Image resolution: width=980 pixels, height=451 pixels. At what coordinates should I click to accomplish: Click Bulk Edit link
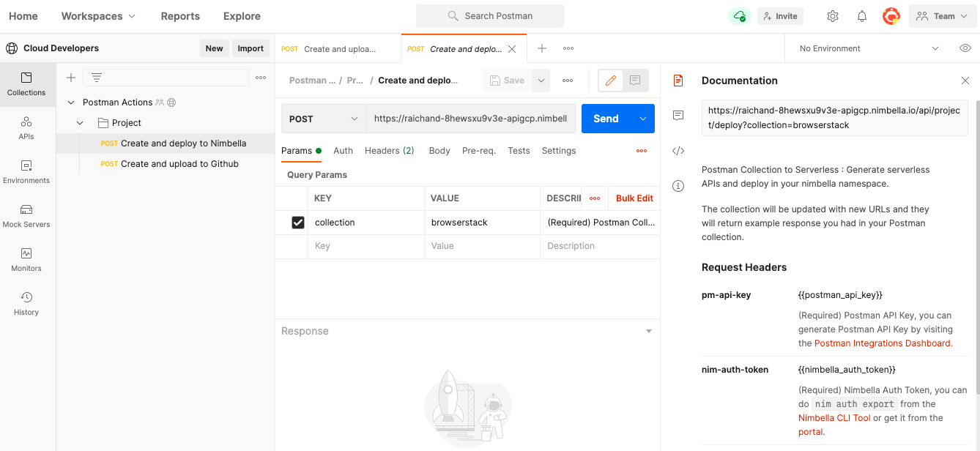coord(634,198)
